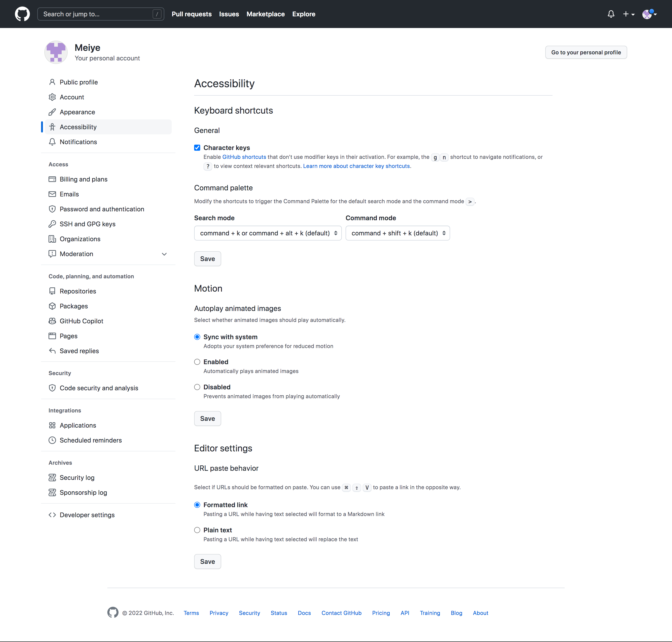Click the Account gear icon
This screenshot has width=672, height=642.
click(x=52, y=97)
